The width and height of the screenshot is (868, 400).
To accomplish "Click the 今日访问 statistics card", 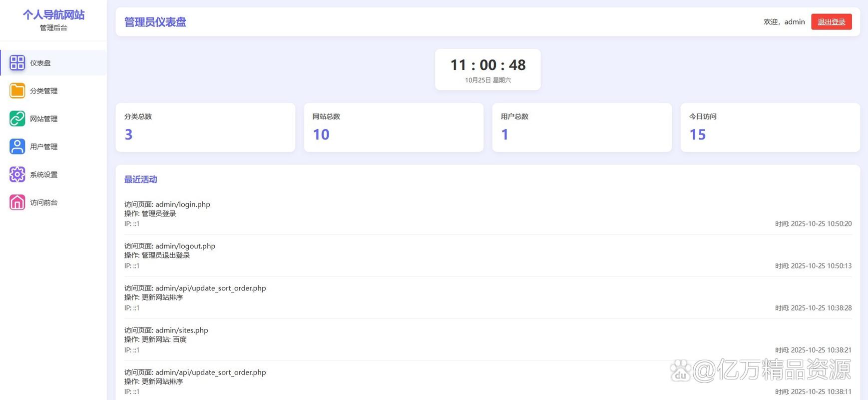I will coord(770,127).
